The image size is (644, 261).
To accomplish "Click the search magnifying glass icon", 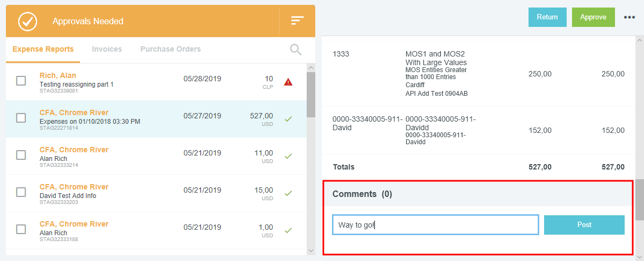I will [x=295, y=50].
